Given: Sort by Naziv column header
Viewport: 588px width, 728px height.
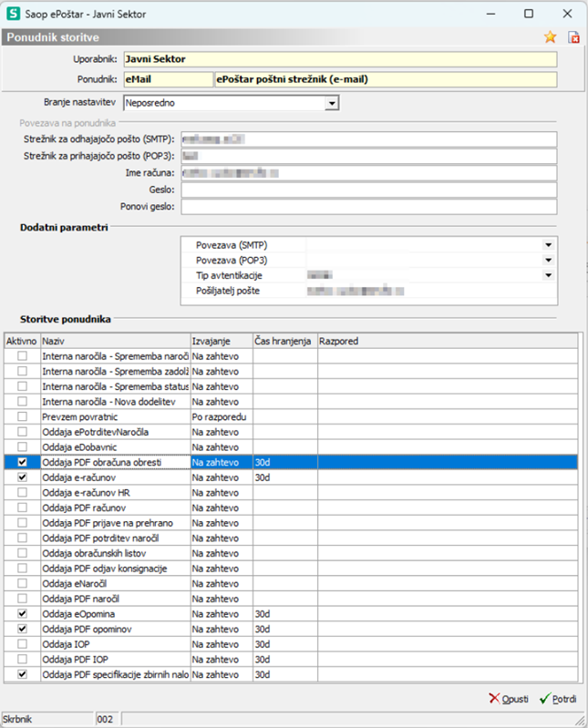Looking at the screenshot, I should click(x=115, y=341).
